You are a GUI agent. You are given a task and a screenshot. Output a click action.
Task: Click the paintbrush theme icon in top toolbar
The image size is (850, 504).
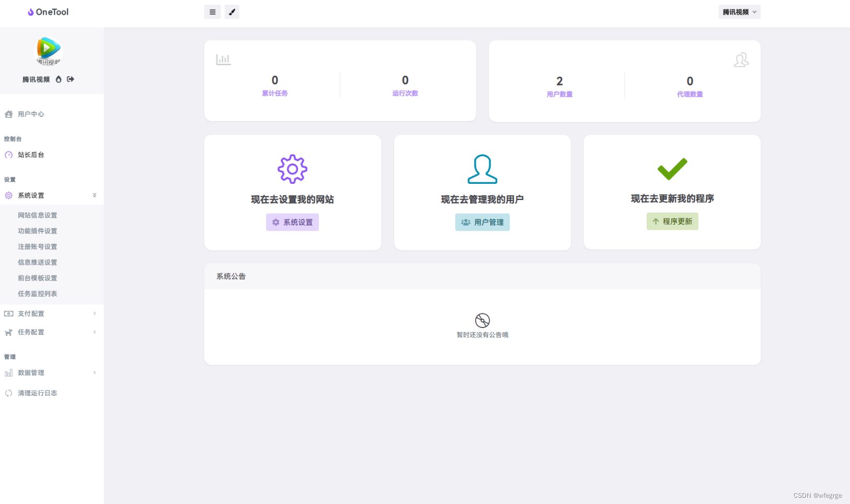[232, 11]
